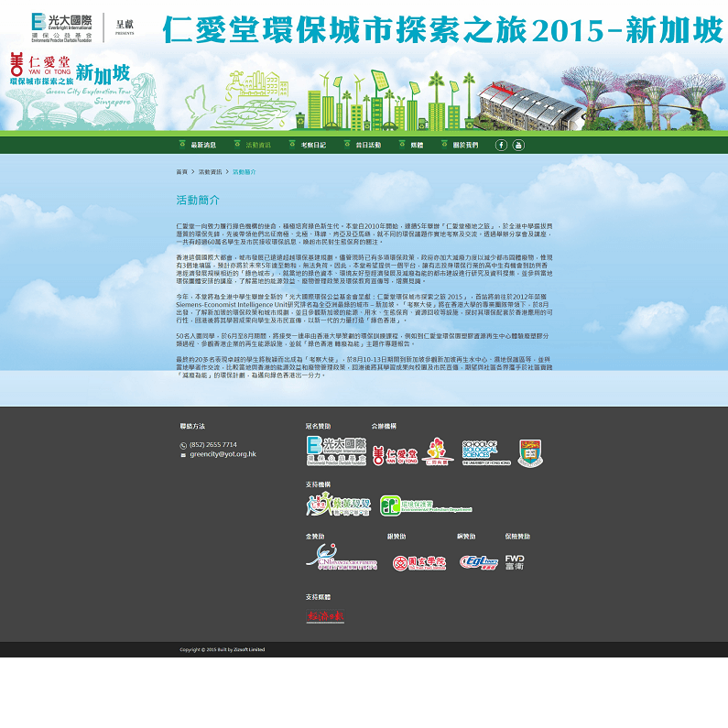Click the paragraph mentioning Siemens-Economist Intelligence Unit
Viewport: 728px width, 728px height.
point(364,309)
